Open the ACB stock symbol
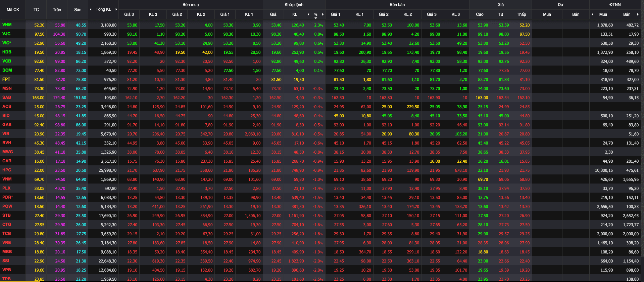Image resolution: width=644 pixels, height=282 pixels. coord(7,107)
